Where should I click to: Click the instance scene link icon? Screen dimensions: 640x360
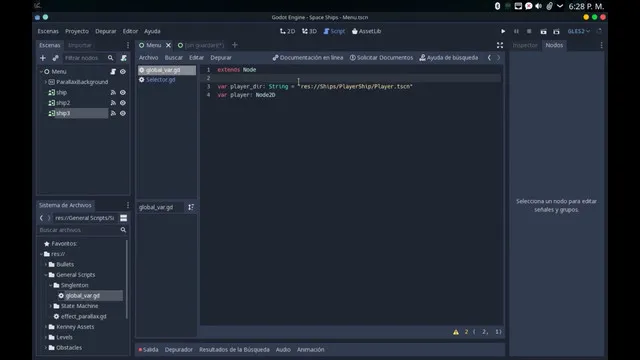[56, 58]
